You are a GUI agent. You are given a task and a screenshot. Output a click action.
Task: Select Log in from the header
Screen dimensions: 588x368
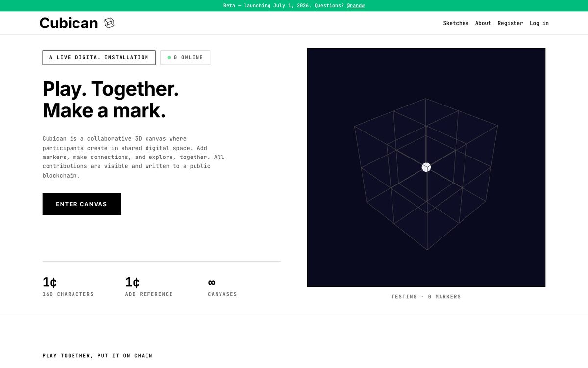pos(539,23)
